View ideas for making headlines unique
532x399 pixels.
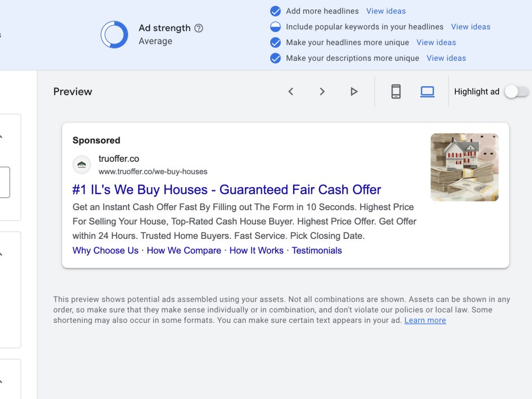[436, 43]
